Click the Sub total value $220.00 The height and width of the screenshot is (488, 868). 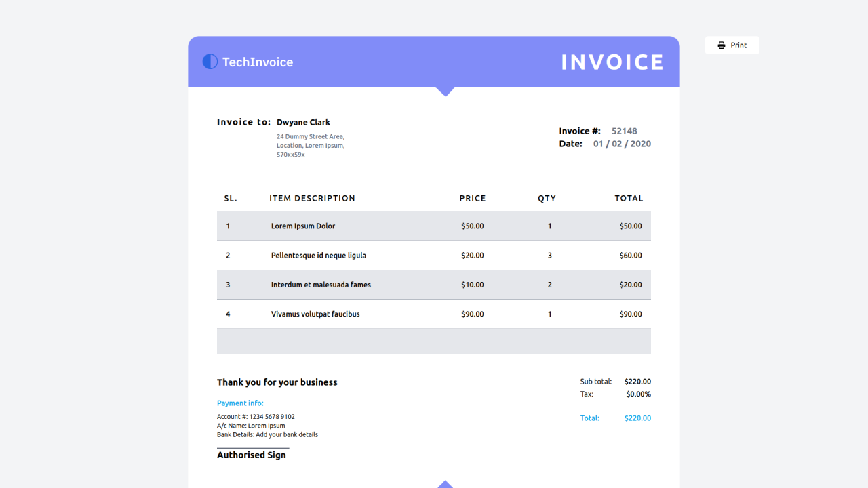(637, 382)
